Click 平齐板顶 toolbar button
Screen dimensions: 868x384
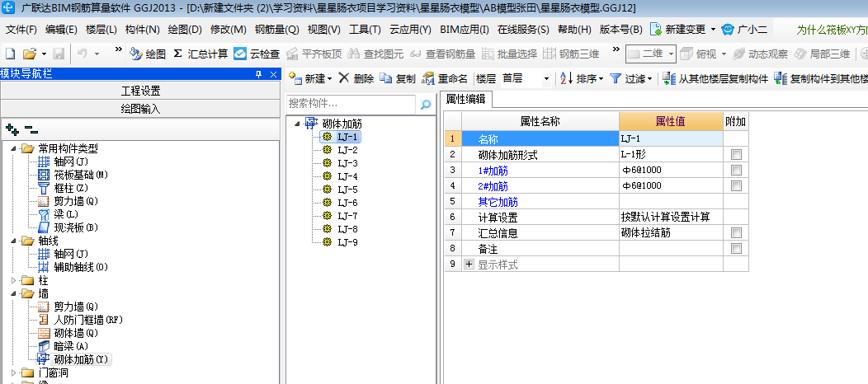pos(314,54)
